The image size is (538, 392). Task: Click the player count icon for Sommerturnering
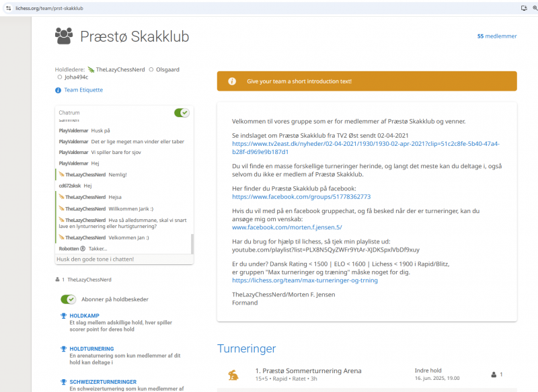494,375
